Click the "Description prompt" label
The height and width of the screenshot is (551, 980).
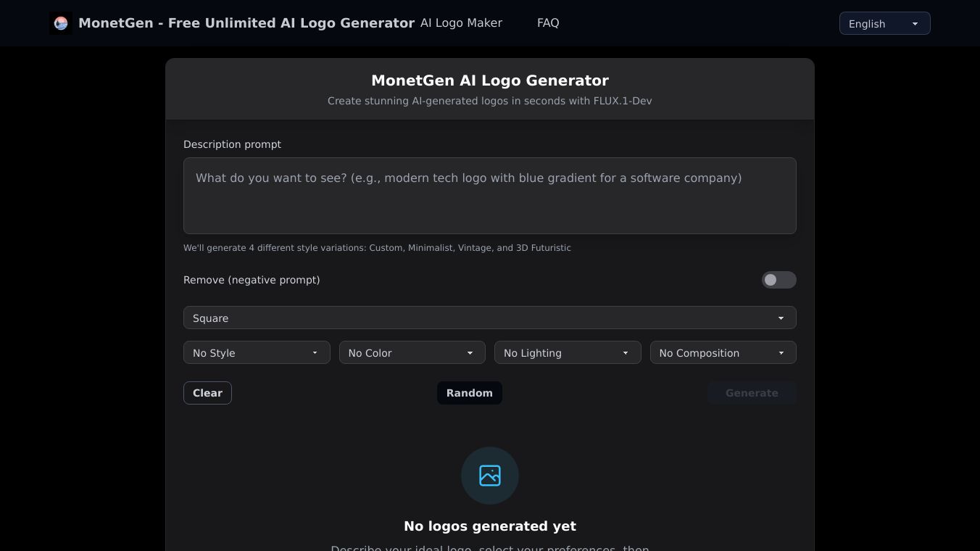pyautogui.click(x=232, y=144)
